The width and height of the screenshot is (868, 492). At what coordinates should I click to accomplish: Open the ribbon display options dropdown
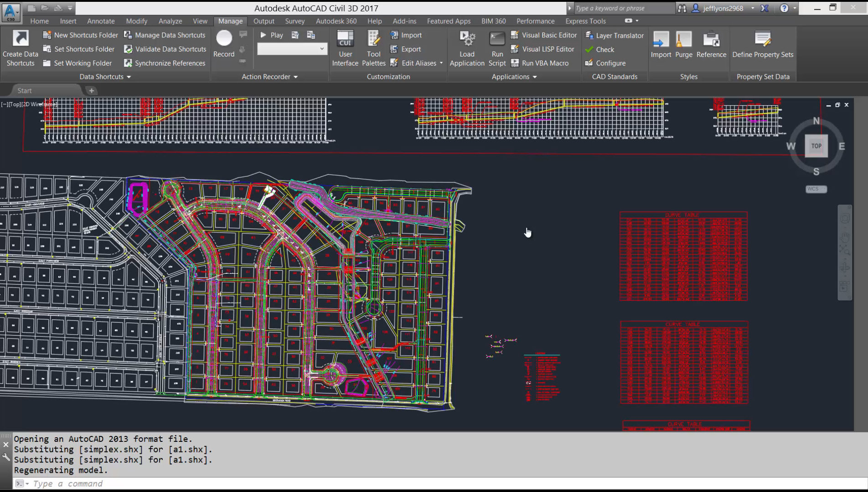[637, 20]
